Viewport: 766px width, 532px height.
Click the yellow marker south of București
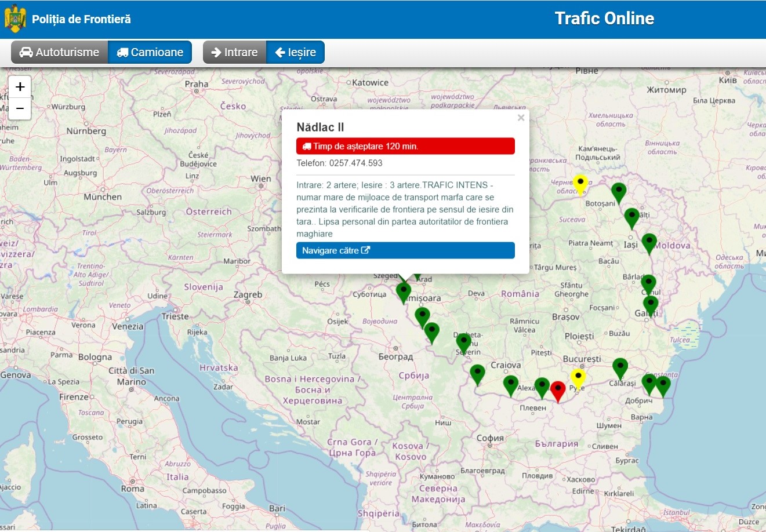(x=578, y=378)
